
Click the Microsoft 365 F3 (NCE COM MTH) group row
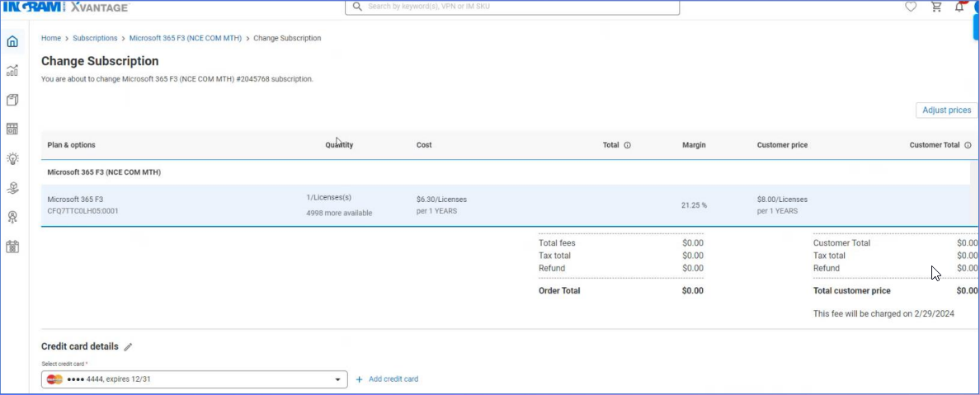point(505,172)
